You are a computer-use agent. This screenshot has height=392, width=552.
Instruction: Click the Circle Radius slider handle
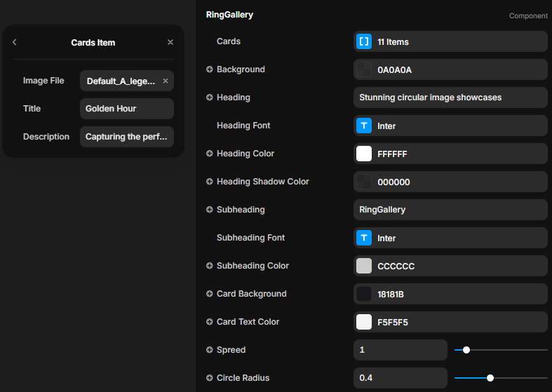[490, 378]
